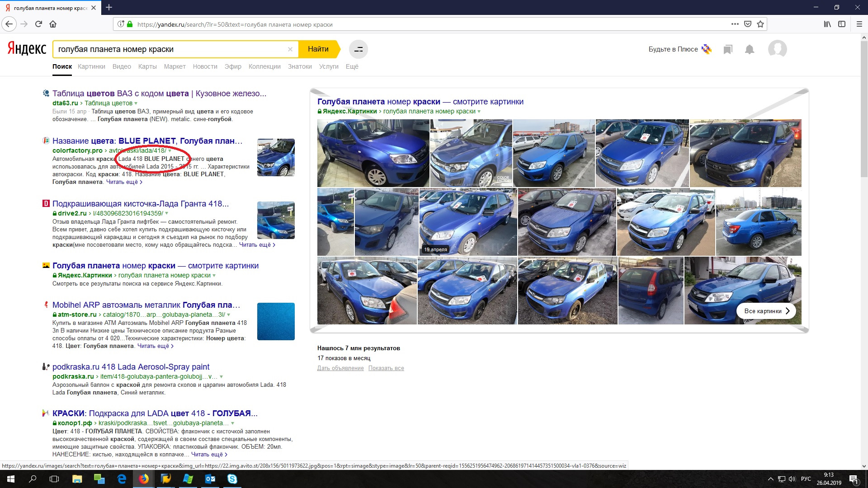868x488 pixels.
Task: Save page to Pocket icon
Action: (748, 24)
